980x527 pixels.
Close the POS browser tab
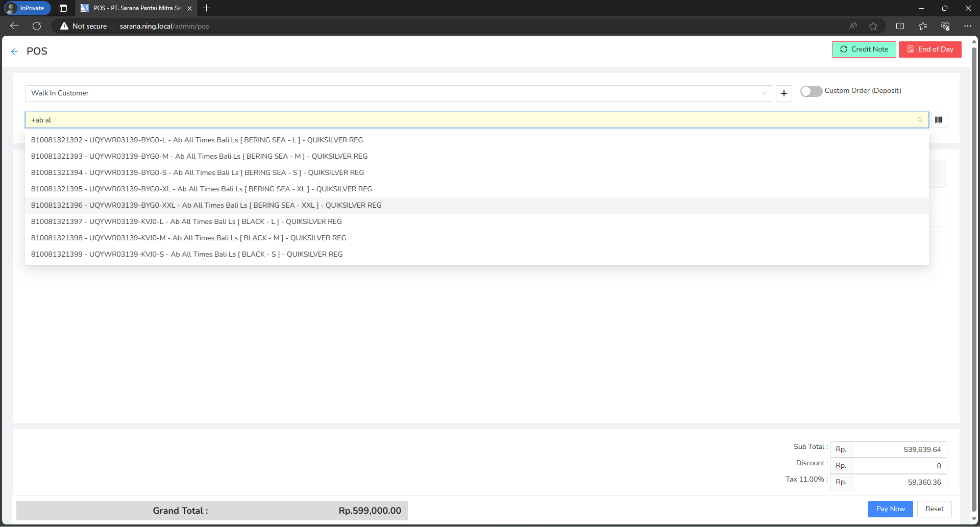click(189, 8)
